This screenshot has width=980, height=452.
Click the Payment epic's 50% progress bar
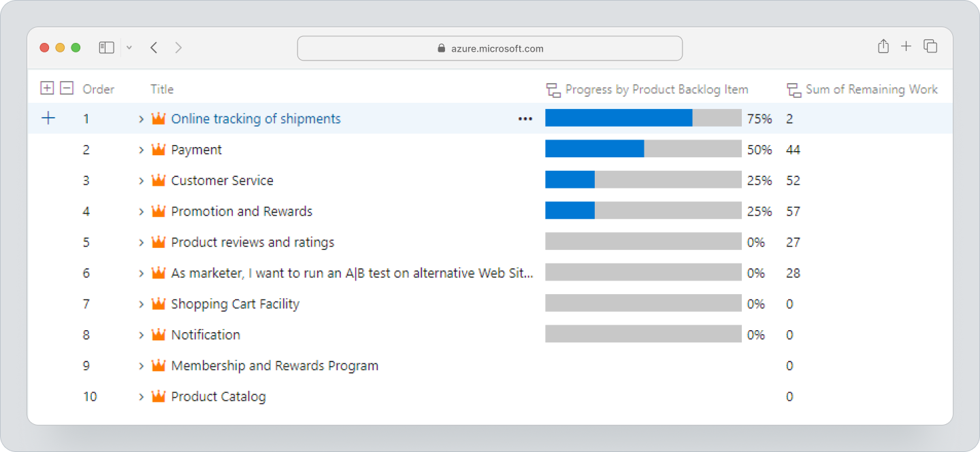[x=593, y=148]
